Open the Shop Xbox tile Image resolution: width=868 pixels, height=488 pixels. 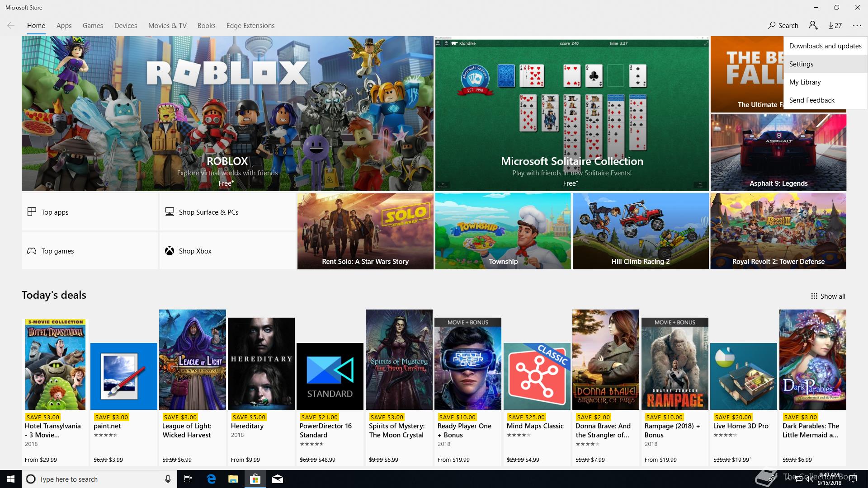[x=227, y=251]
